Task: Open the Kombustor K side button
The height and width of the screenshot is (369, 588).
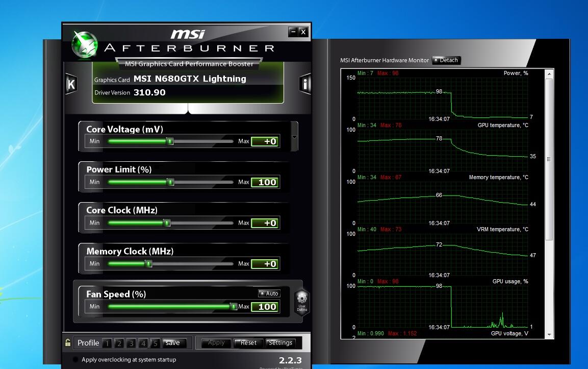Action: coord(71,84)
